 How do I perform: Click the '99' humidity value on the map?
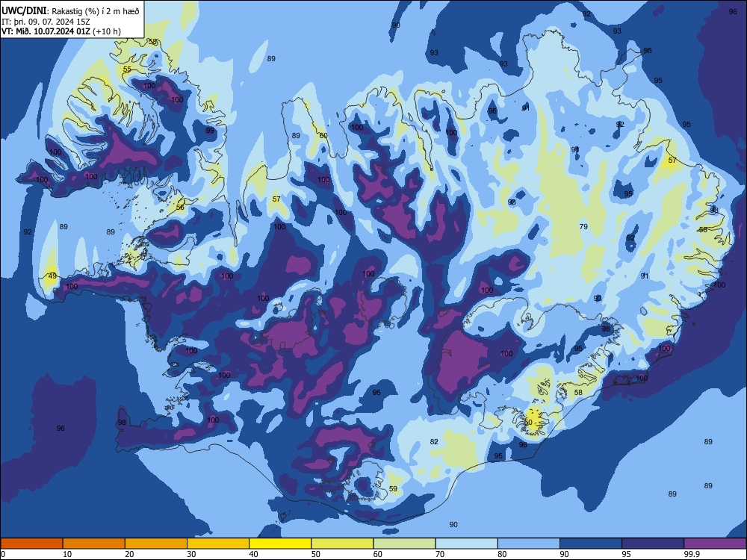pos(210,131)
